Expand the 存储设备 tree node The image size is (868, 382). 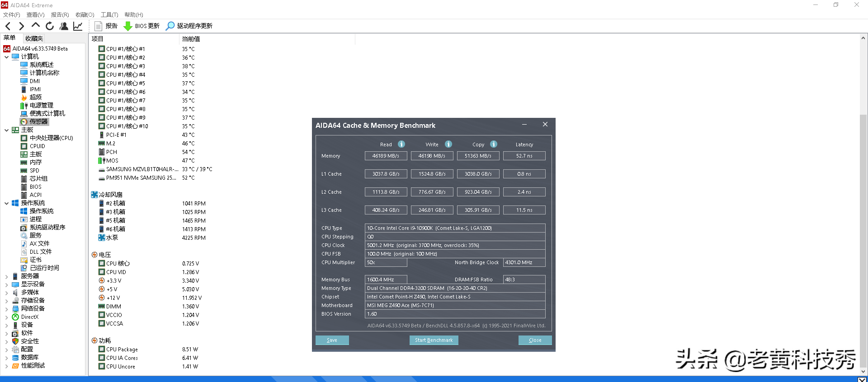[6, 301]
